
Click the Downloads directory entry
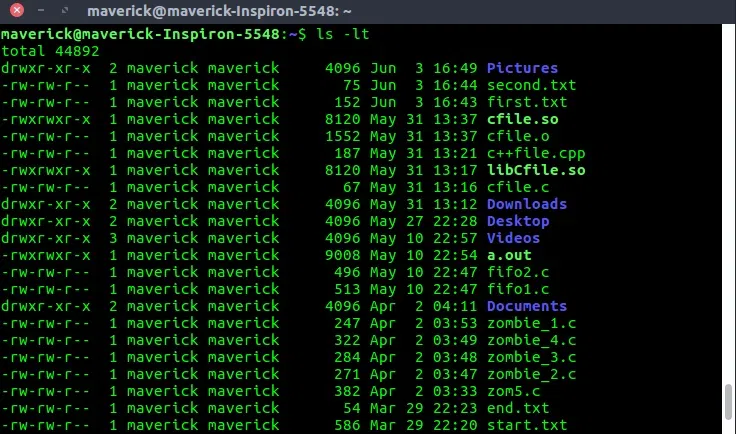coord(526,204)
